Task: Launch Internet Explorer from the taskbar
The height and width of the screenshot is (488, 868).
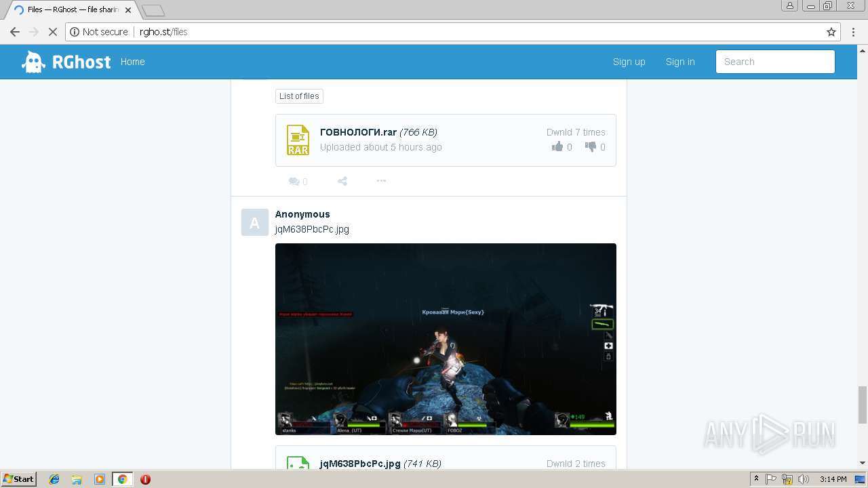Action: [54, 479]
